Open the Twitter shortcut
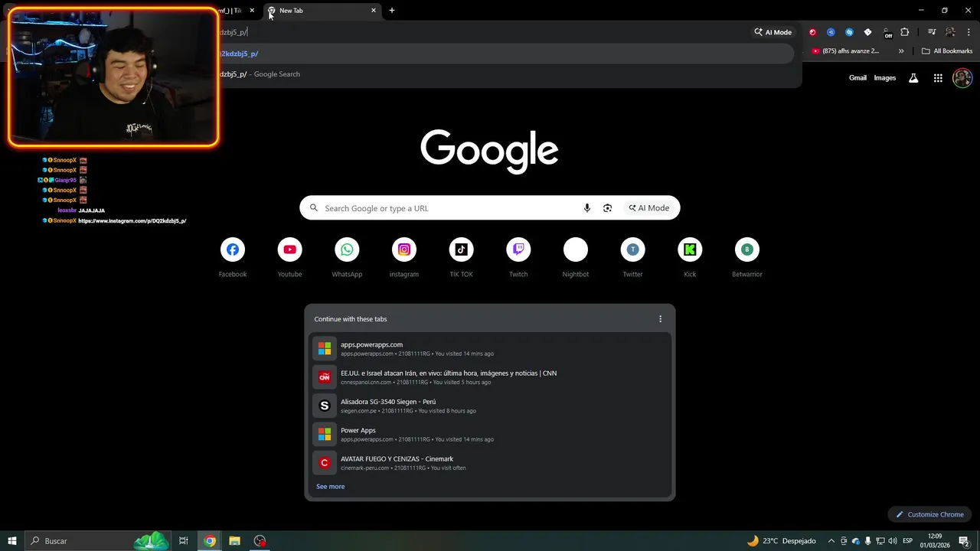This screenshot has width=980, height=551. coord(632,249)
